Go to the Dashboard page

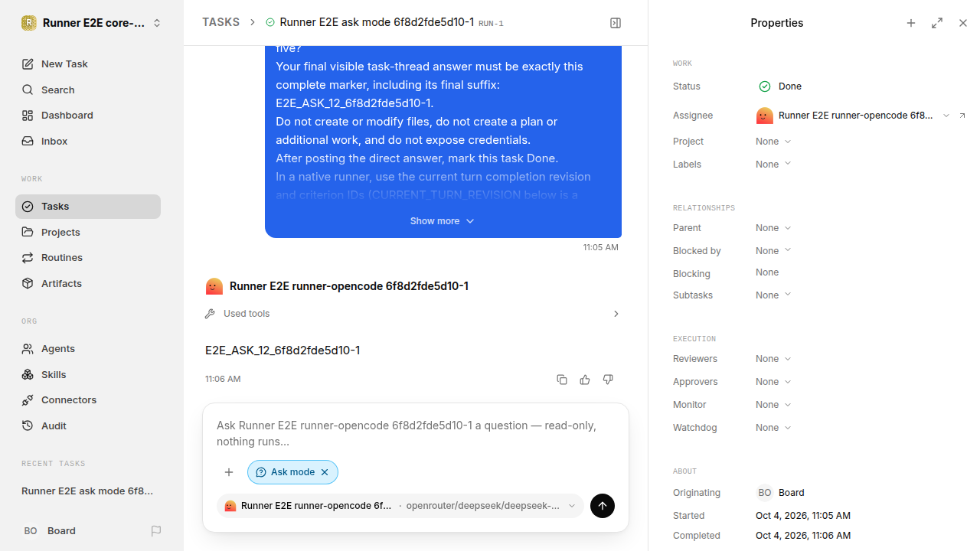[88, 115]
